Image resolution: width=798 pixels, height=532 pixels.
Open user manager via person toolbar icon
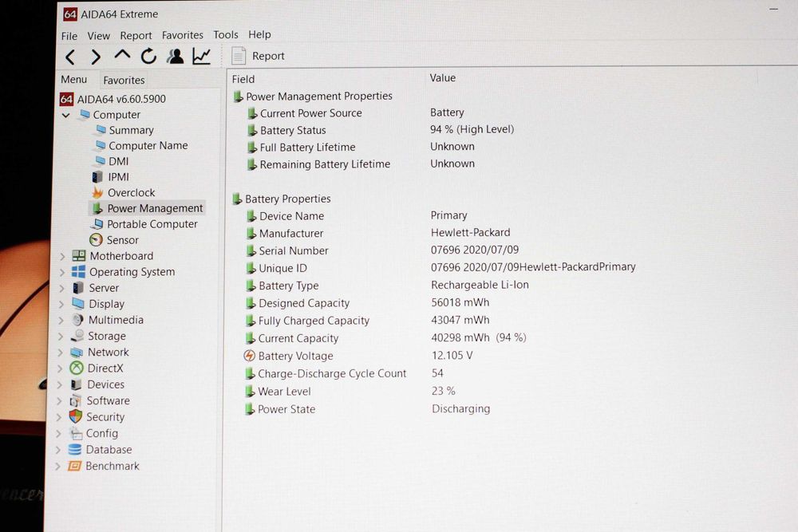[x=176, y=56]
